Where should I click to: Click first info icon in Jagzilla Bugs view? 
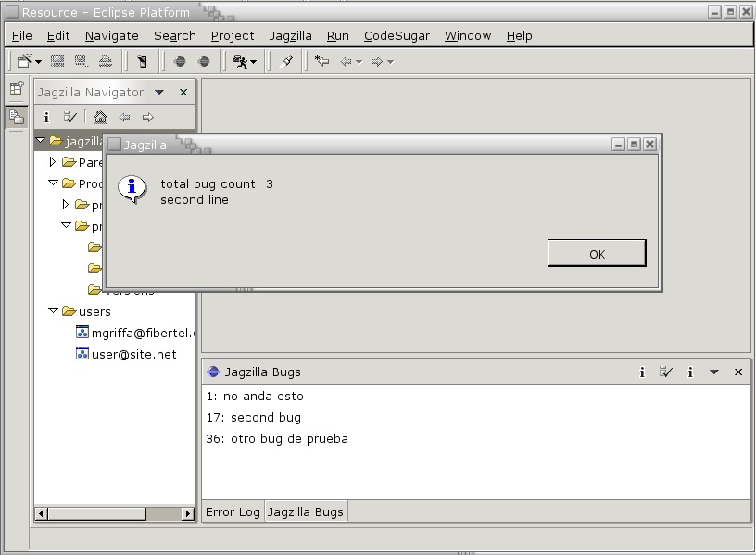coord(642,372)
